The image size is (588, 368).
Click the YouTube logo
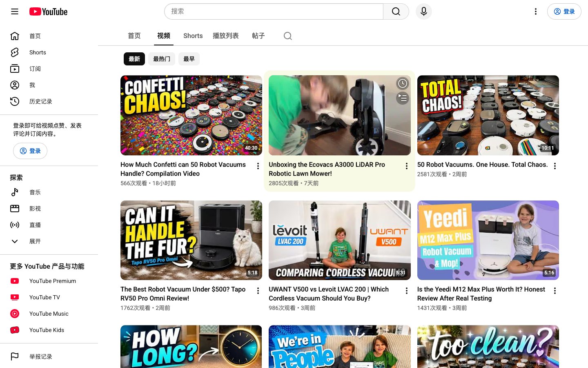click(48, 11)
